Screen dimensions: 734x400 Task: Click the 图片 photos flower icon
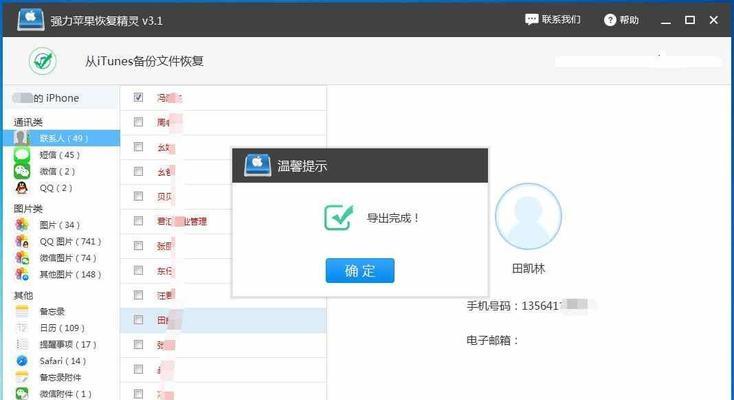[22, 225]
